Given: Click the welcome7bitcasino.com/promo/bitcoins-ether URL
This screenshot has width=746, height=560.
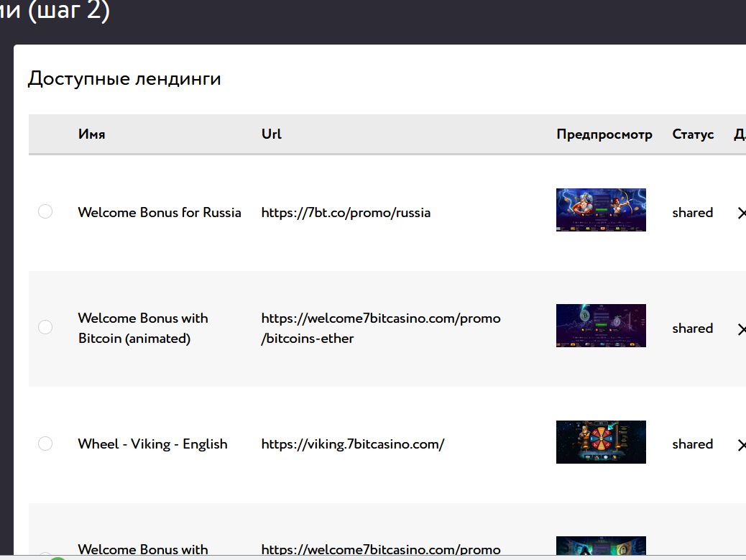Looking at the screenshot, I should point(381,328).
